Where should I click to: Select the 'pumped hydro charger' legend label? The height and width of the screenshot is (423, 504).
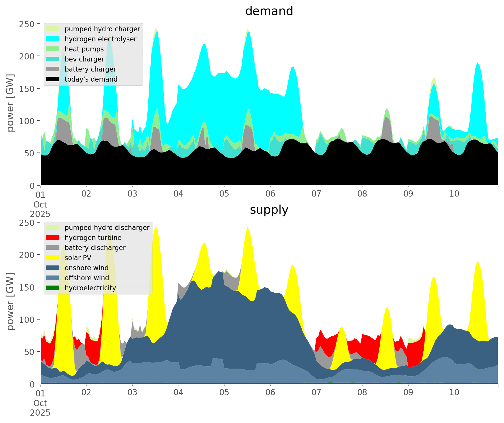click(x=102, y=29)
